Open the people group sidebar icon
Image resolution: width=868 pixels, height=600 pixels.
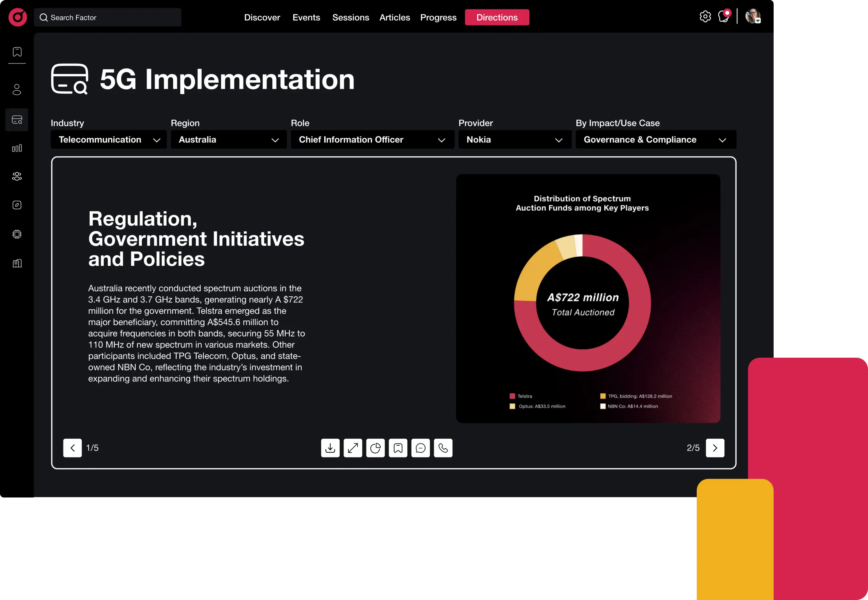pyautogui.click(x=17, y=176)
